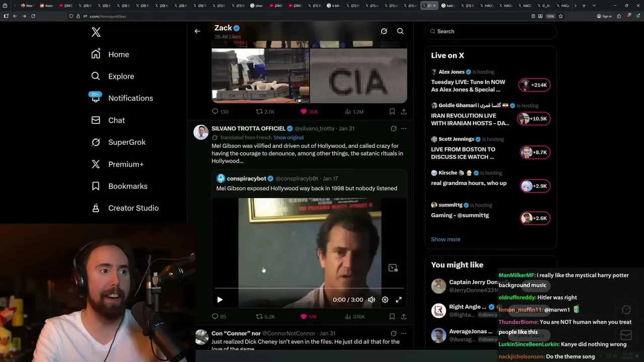Open the conspiracybot quoted post author
This screenshot has height=362, width=644.
247,178
